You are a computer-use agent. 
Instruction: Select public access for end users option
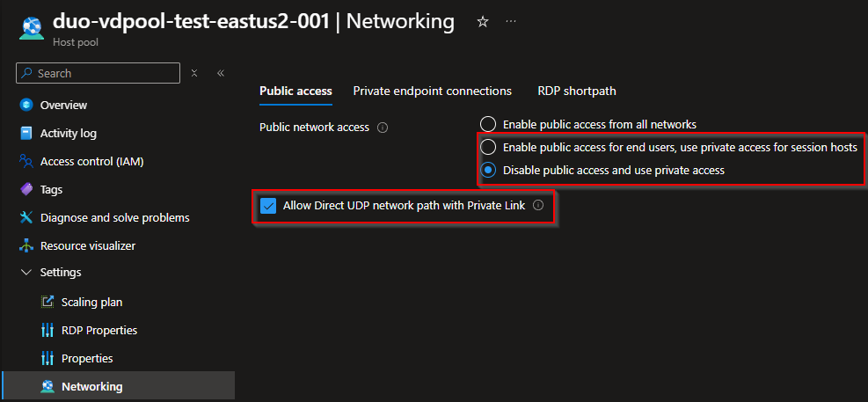coord(488,147)
